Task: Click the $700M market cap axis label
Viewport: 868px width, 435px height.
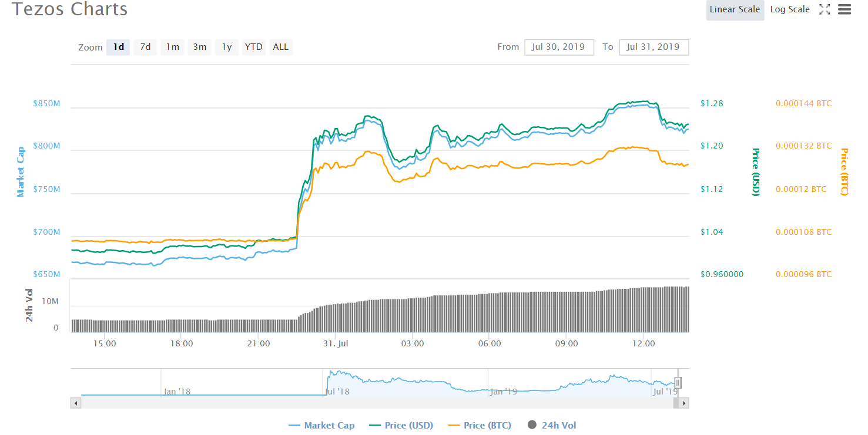Action: [46, 232]
